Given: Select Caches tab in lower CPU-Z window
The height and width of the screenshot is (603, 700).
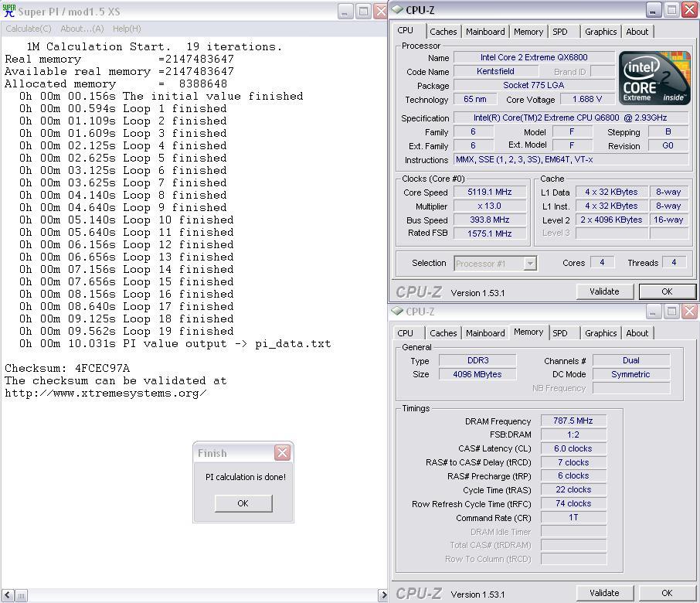Looking at the screenshot, I should tap(443, 333).
